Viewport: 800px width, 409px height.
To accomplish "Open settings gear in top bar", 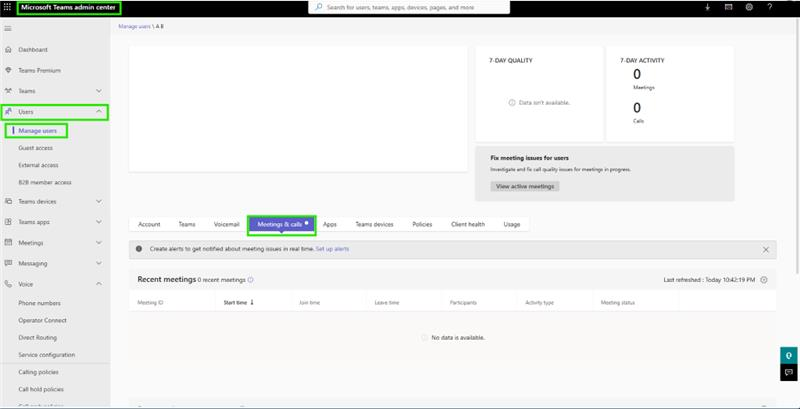I will 749,7.
